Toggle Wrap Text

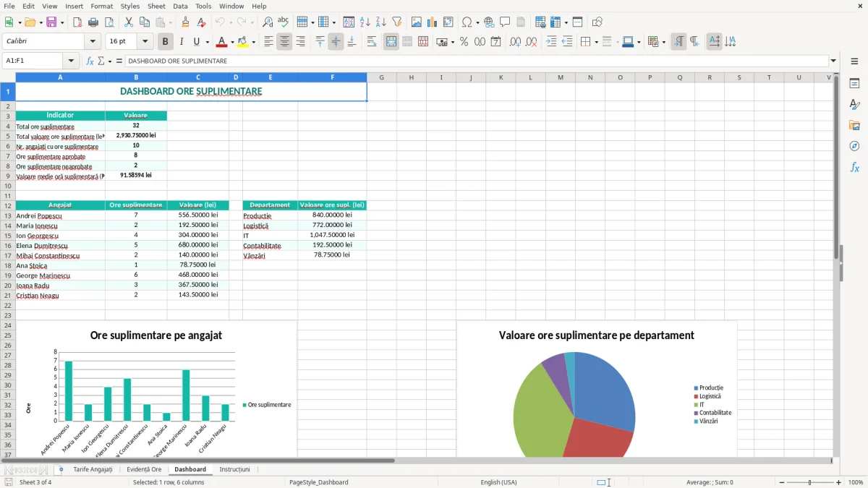(x=372, y=42)
